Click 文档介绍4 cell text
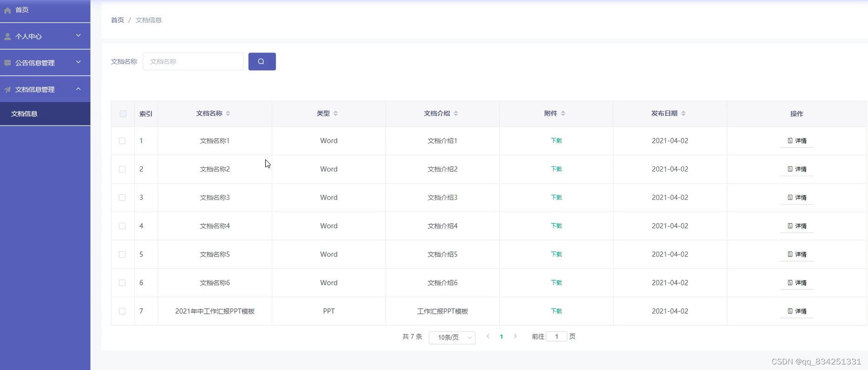 click(x=442, y=226)
